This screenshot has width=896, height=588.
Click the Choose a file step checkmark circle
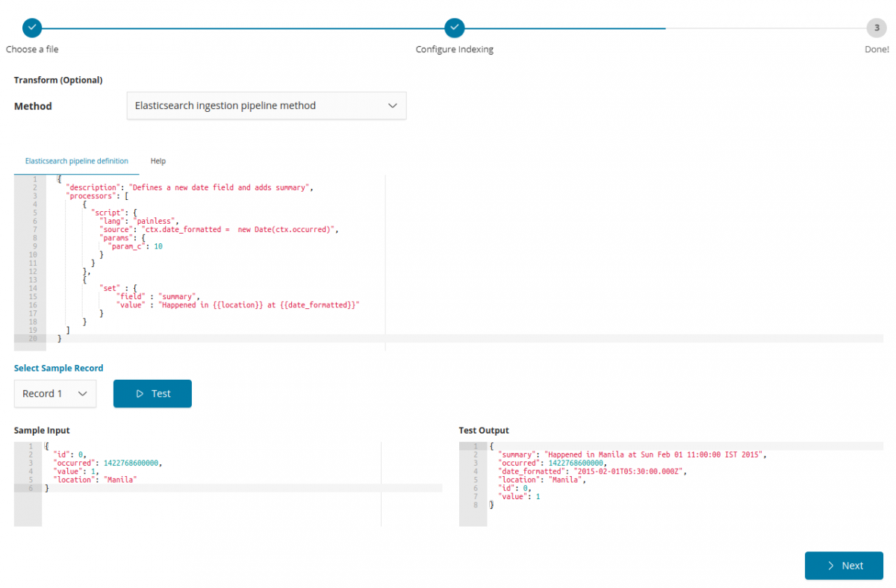pos(32,28)
